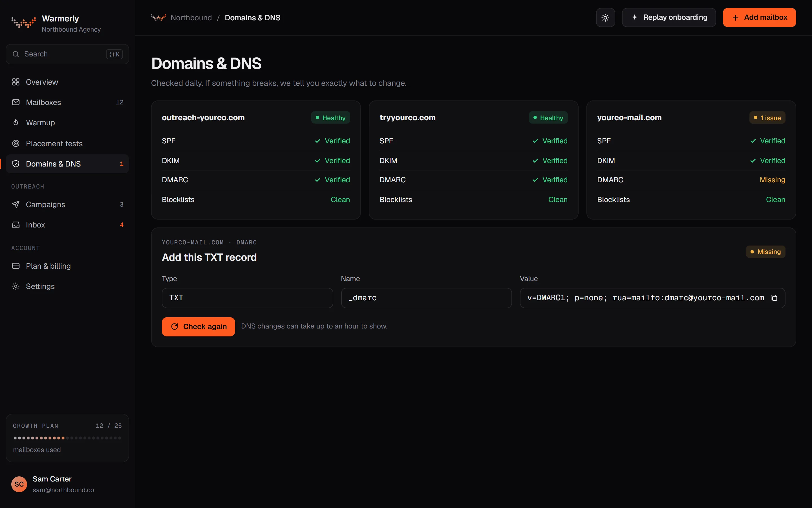Viewport: 812px width, 508px height.
Task: Click the Add mailbox button
Action: [x=759, y=17]
